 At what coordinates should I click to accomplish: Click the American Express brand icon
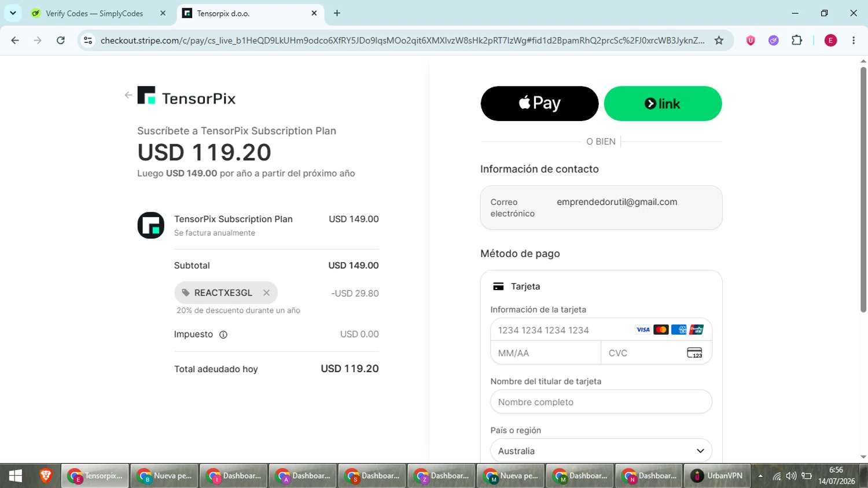pyautogui.click(x=679, y=330)
